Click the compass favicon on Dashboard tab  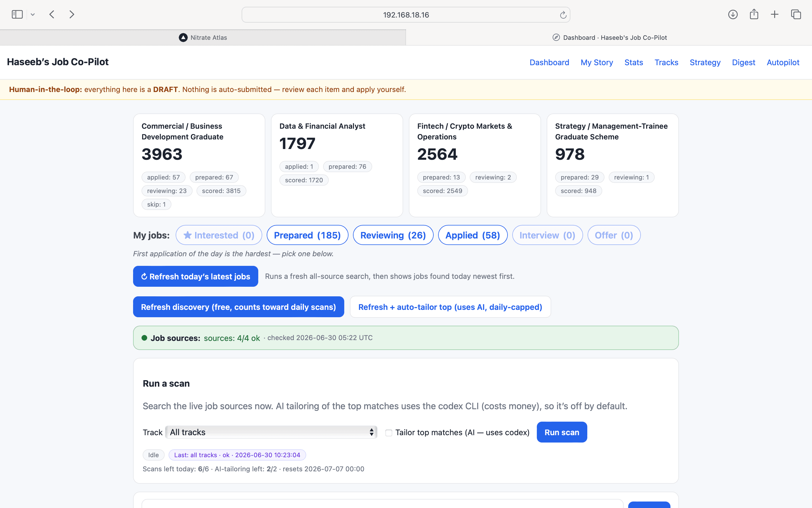556,38
